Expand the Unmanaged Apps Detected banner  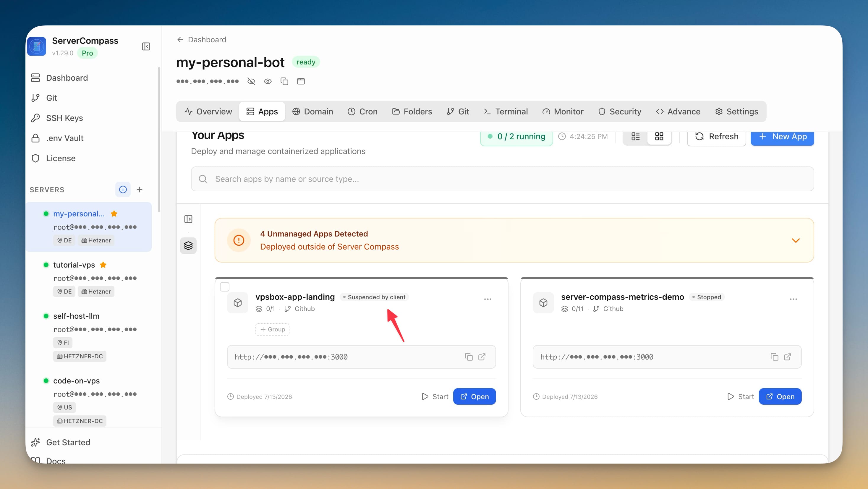point(796,240)
